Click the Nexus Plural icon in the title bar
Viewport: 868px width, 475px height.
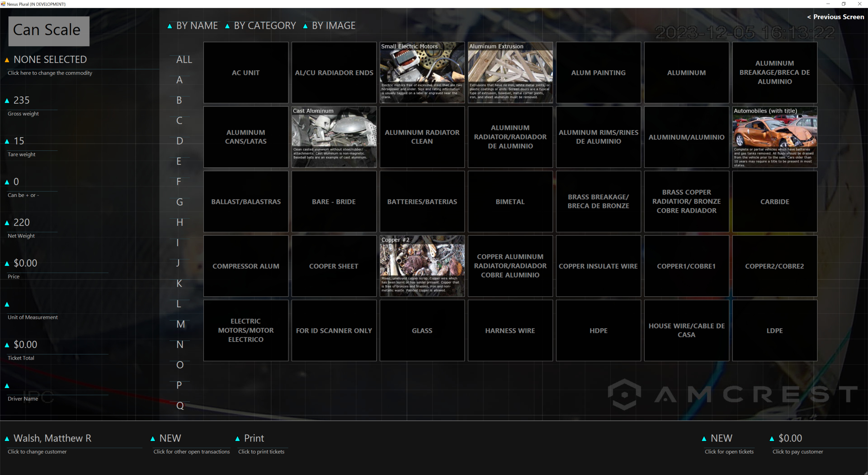(x=3, y=4)
